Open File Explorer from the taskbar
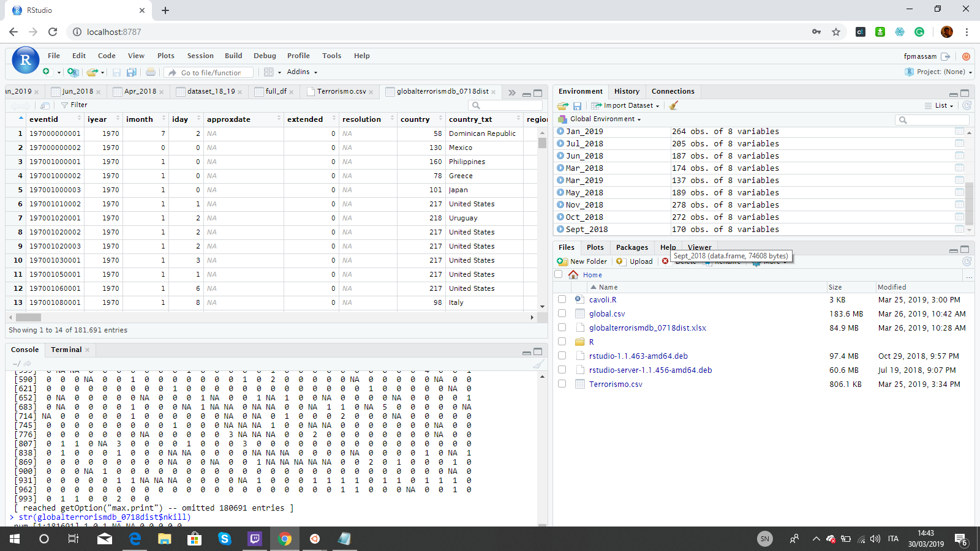 pos(164,539)
